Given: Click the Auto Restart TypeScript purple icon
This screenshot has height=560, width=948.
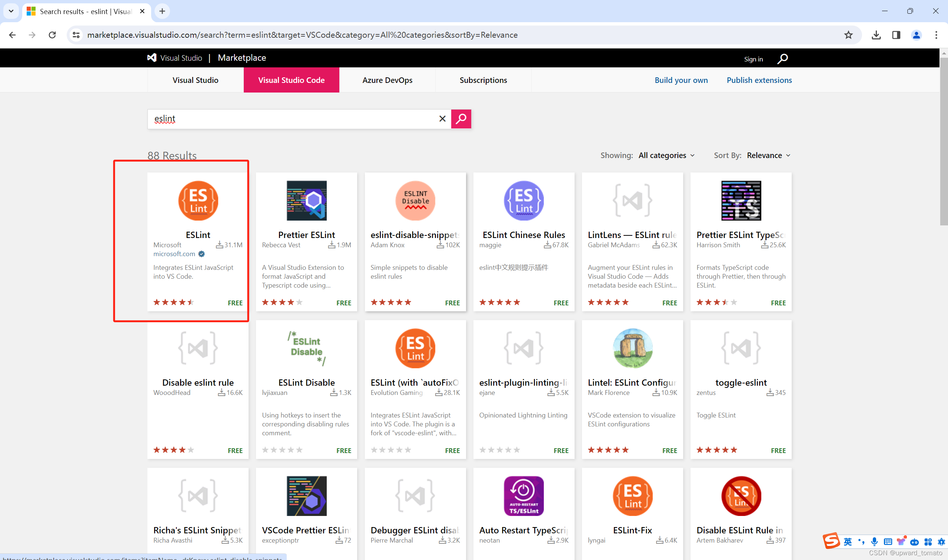Looking at the screenshot, I should tap(523, 496).
